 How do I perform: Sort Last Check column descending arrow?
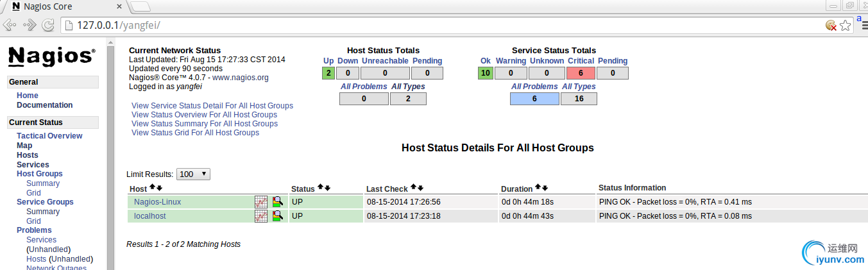pos(420,188)
